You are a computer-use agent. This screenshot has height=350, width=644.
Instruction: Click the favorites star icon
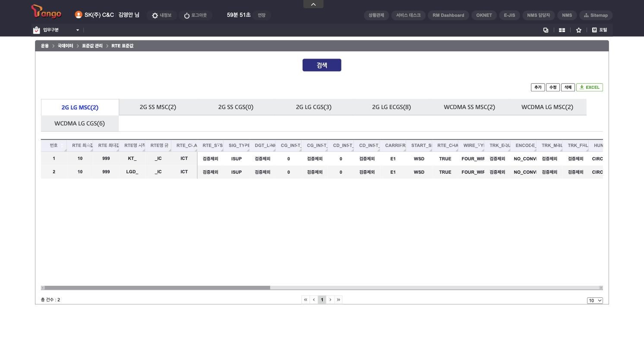click(579, 30)
